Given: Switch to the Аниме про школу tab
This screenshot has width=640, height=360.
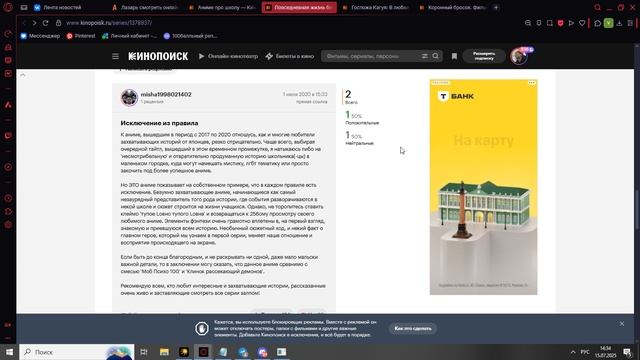Looking at the screenshot, I should click(x=222, y=7).
